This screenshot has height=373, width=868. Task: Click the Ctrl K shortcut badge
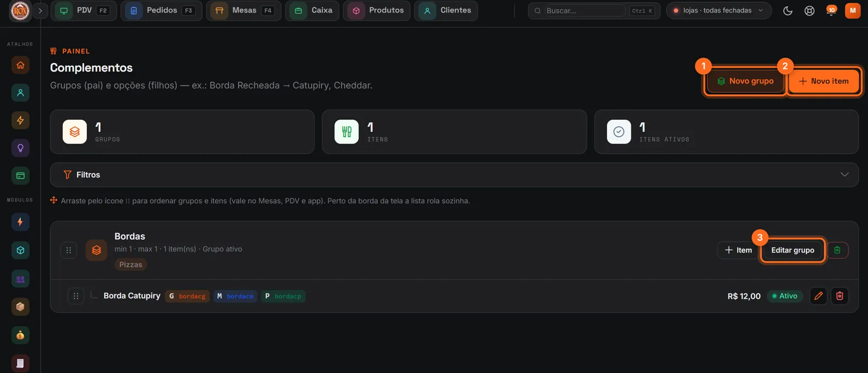click(642, 10)
